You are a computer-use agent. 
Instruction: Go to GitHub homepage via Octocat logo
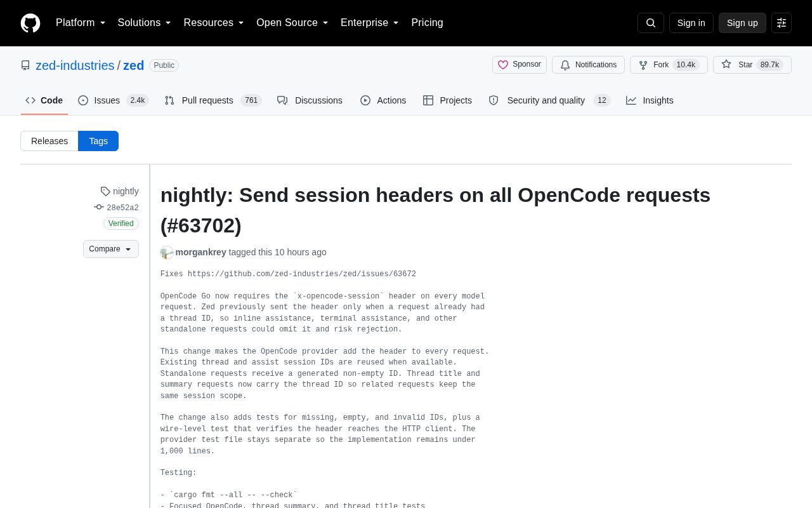click(x=30, y=23)
